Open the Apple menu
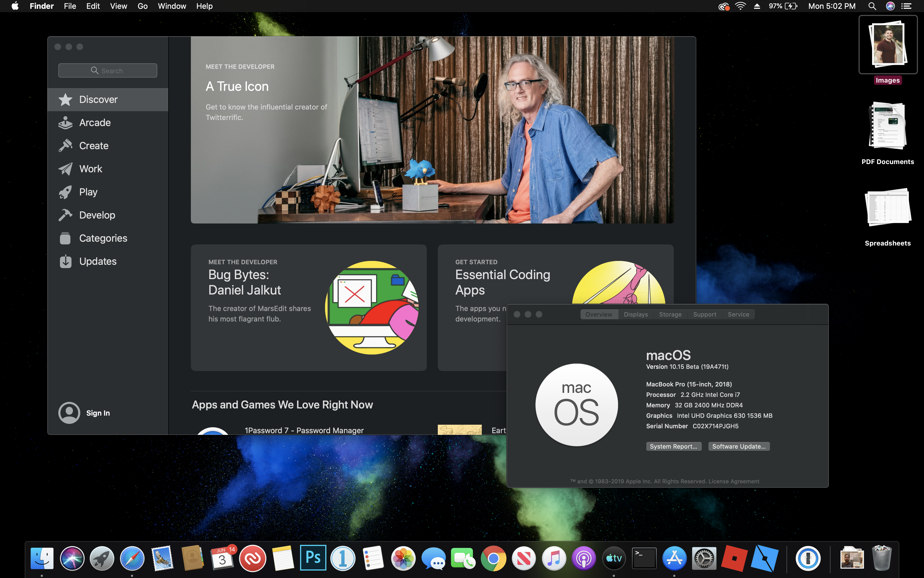924x578 pixels. point(15,6)
